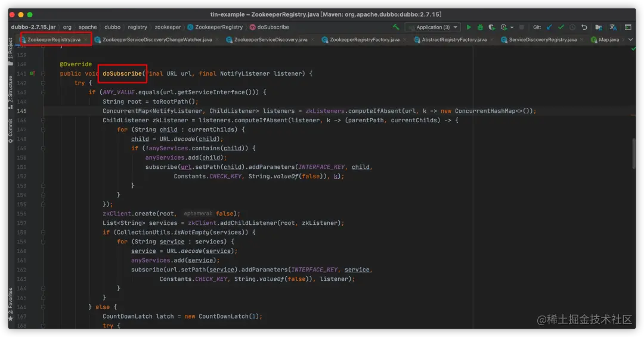Close the ServiceDiscoveryRegistry.java tab

(x=581, y=40)
